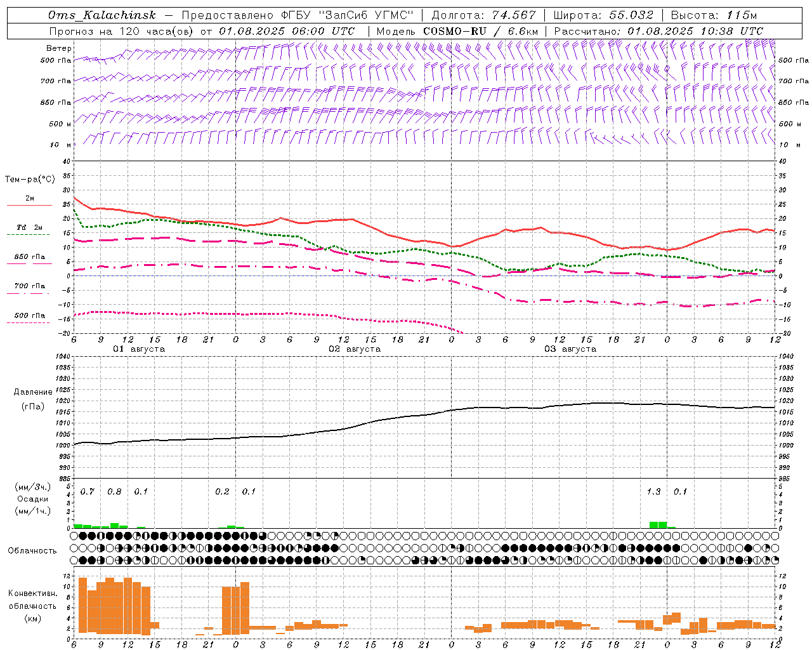Click the Давление pressure panel label
The height and width of the screenshot is (650, 812).
click(33, 392)
